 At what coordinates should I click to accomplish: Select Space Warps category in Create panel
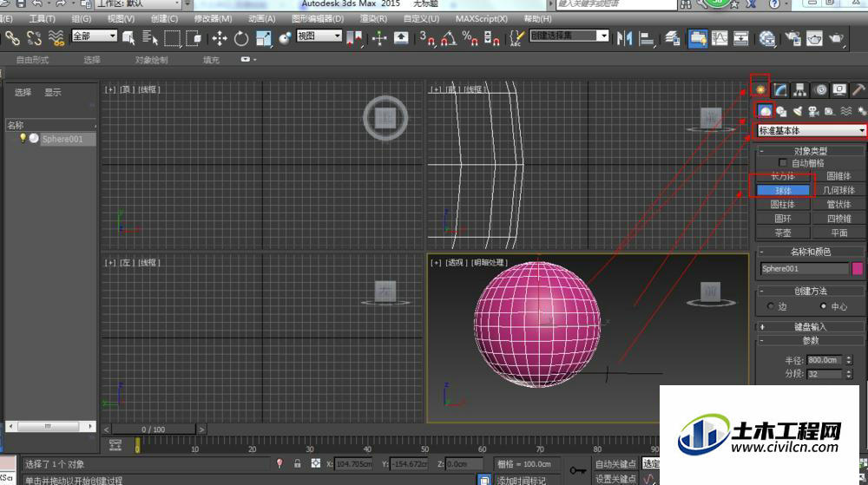tap(845, 111)
